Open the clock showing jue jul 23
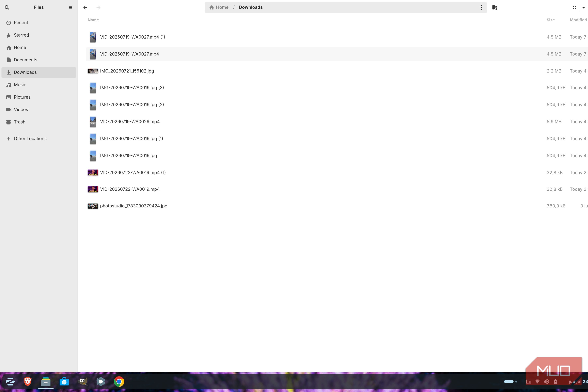588x392 pixels. (x=578, y=382)
